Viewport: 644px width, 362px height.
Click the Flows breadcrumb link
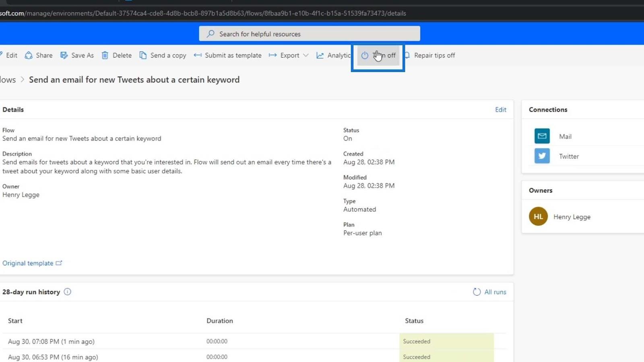(x=8, y=80)
